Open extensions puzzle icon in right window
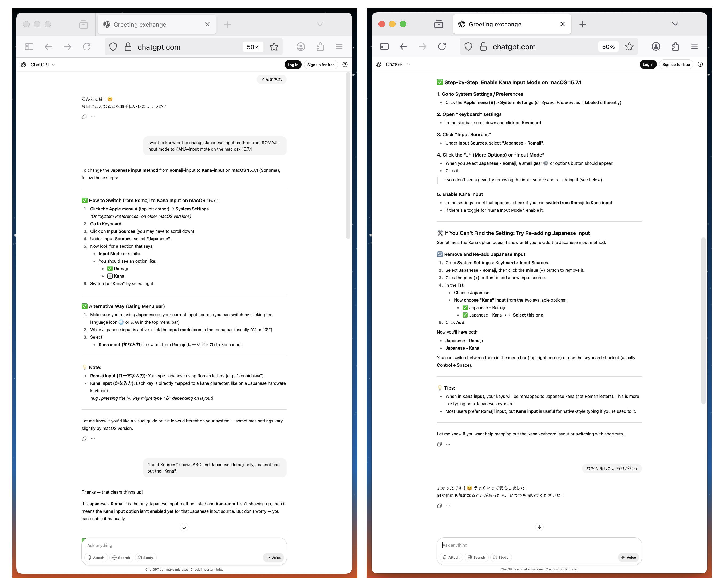Image resolution: width=723 pixels, height=588 pixels. click(x=675, y=46)
